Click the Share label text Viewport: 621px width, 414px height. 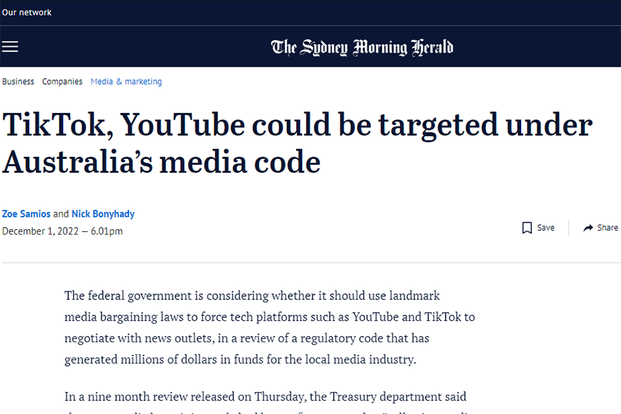click(608, 228)
